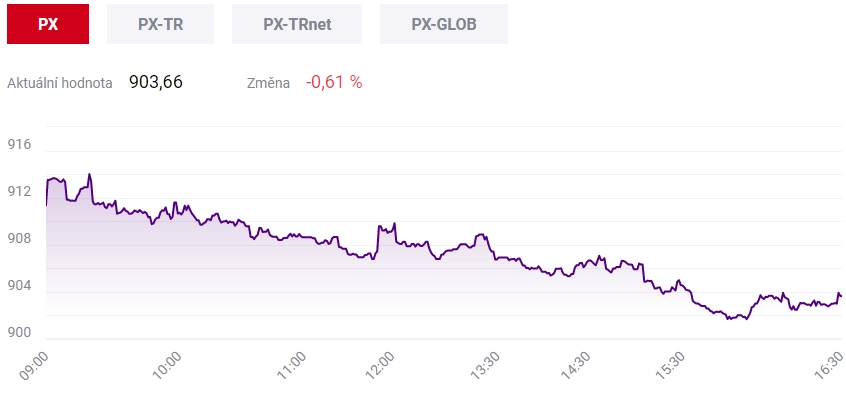This screenshot has width=846, height=393.
Task: Select the PX index tab
Action: (x=48, y=24)
